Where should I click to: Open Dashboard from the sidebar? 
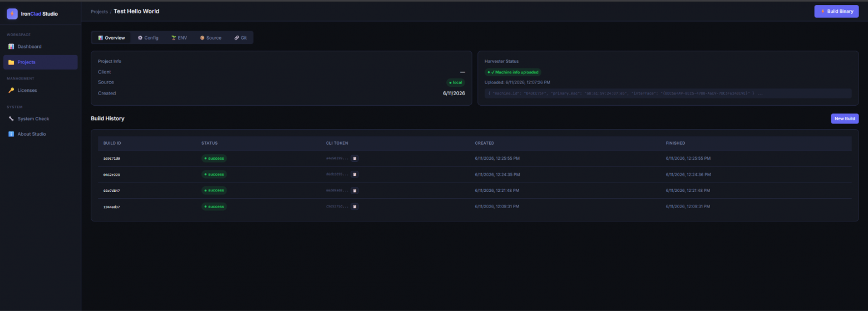[41, 47]
